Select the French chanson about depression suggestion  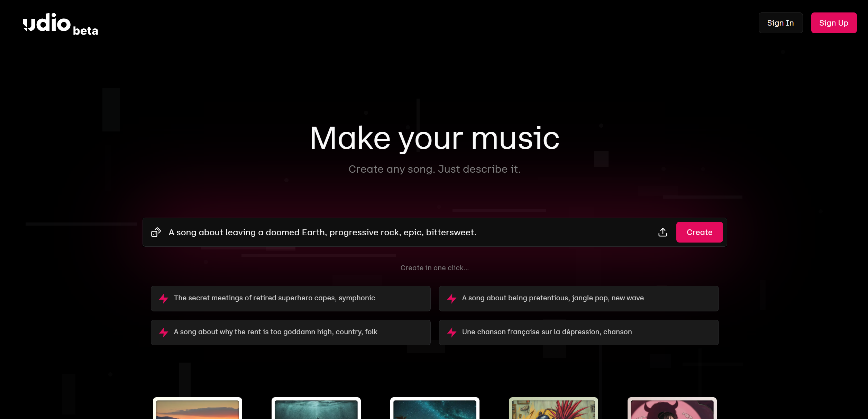point(579,332)
